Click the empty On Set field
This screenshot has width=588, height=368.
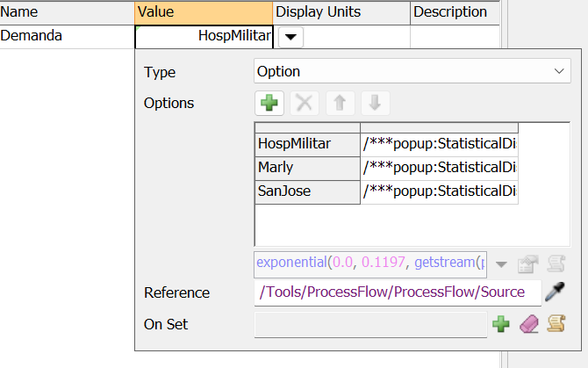(370, 324)
